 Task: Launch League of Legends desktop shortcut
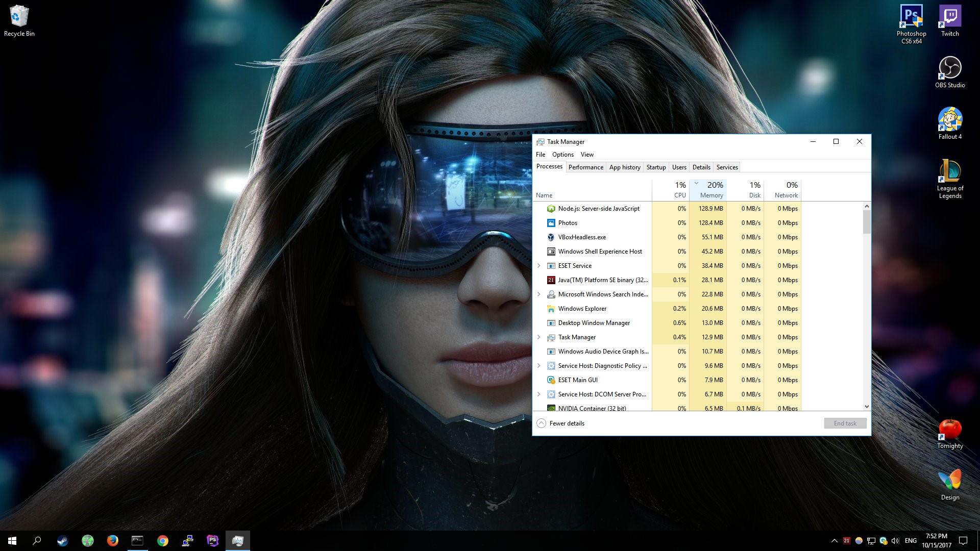click(x=950, y=179)
